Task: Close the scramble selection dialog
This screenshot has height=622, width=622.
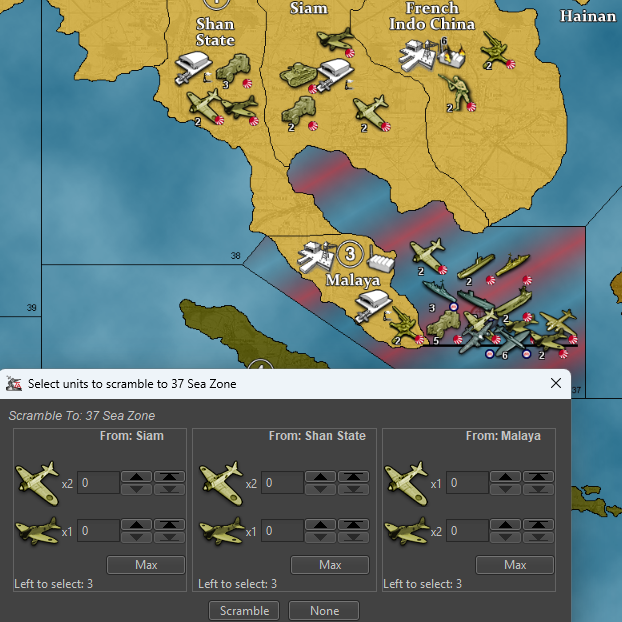Action: 556,383
